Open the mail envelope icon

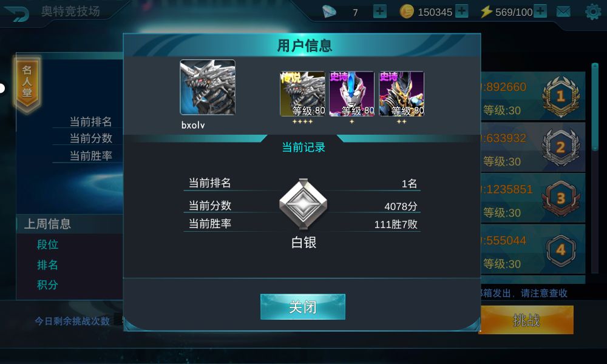[563, 12]
